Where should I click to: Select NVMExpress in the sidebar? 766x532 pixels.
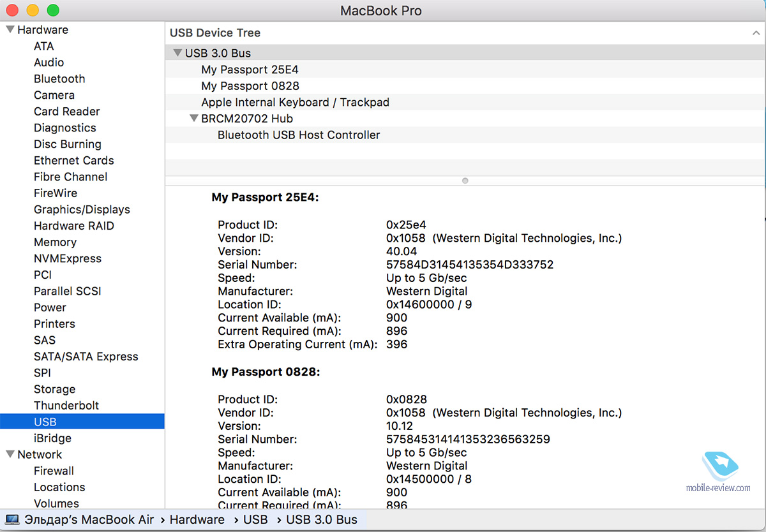pos(68,258)
